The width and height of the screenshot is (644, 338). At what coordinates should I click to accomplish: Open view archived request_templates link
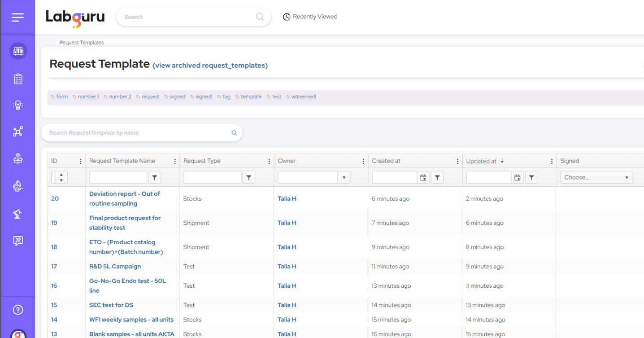coord(210,65)
